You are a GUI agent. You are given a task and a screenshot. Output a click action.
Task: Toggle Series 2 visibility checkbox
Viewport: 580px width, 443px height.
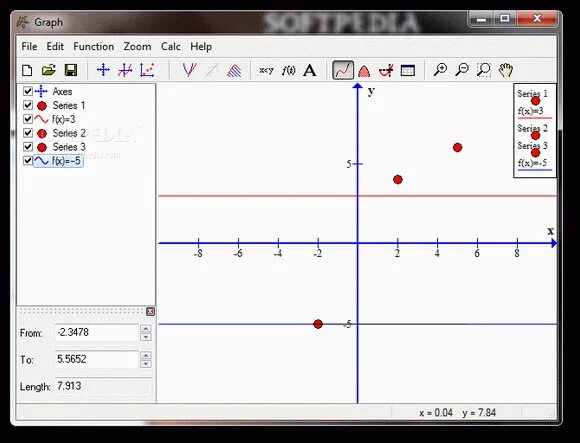[28, 133]
